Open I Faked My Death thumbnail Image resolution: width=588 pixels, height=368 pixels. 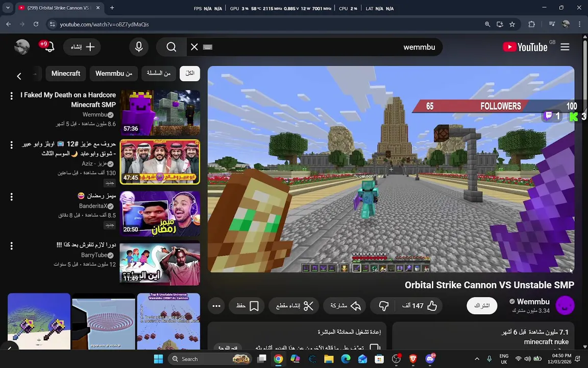click(160, 112)
